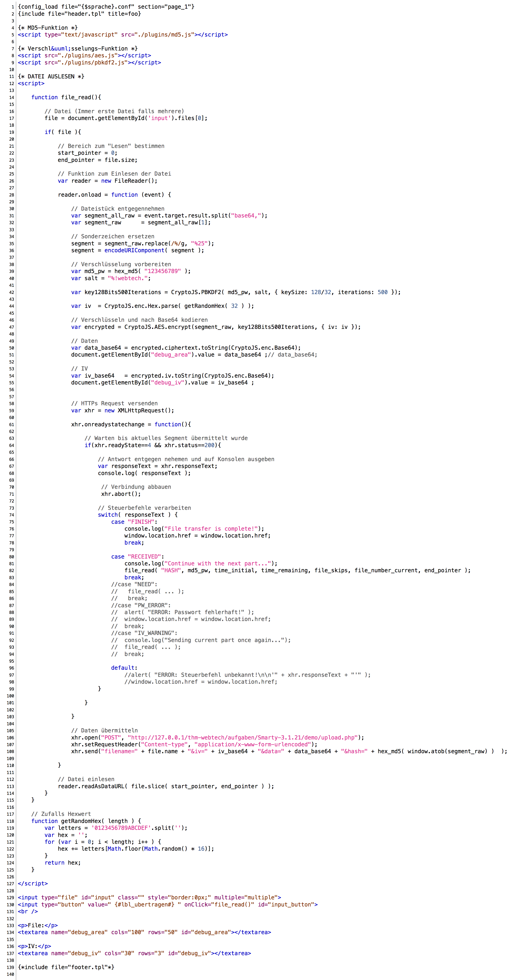Click the pbkdf2.js script tag line

(89, 62)
